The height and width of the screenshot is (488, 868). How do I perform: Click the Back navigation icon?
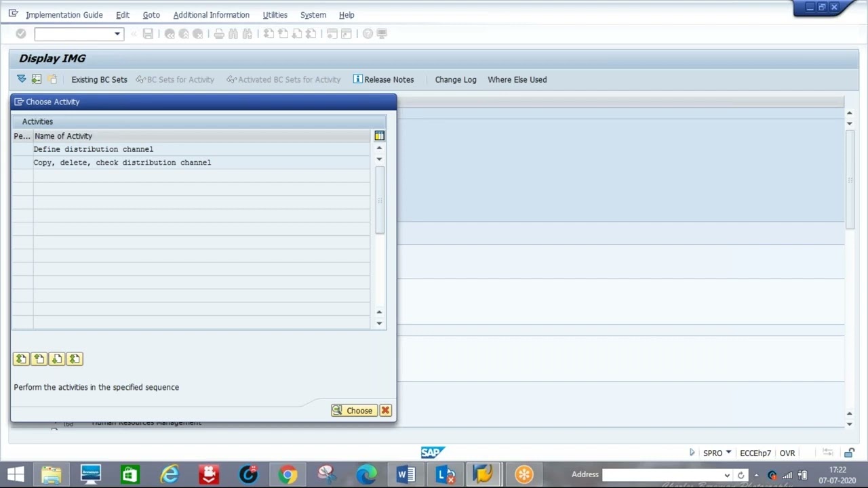pyautogui.click(x=170, y=34)
